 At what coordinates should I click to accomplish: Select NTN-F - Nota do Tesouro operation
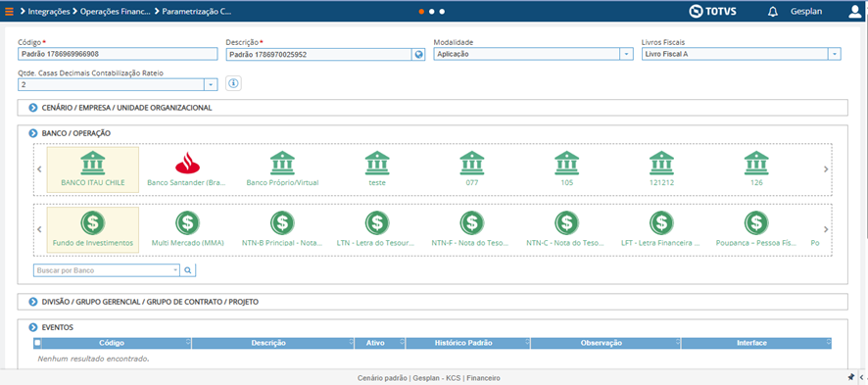click(471, 229)
